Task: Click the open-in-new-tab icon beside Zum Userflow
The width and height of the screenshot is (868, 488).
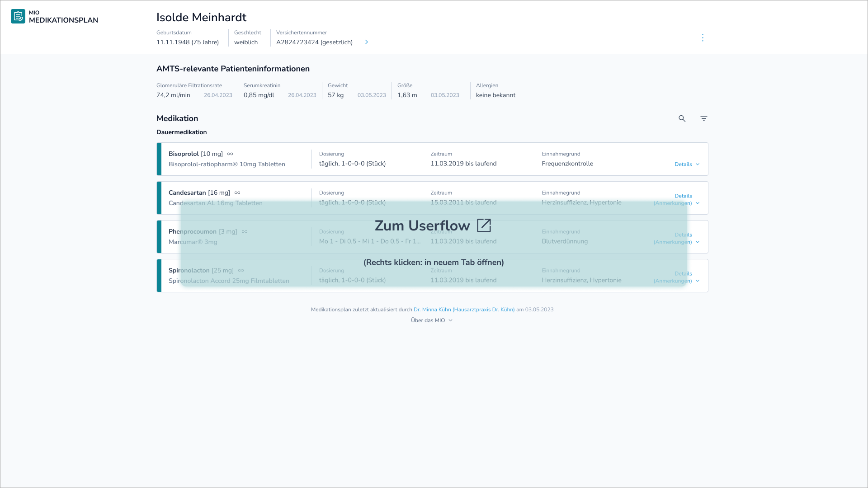Action: pos(484,225)
